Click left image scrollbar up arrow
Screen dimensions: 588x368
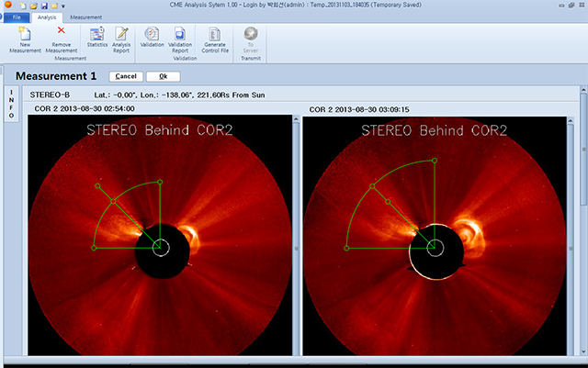coord(296,119)
